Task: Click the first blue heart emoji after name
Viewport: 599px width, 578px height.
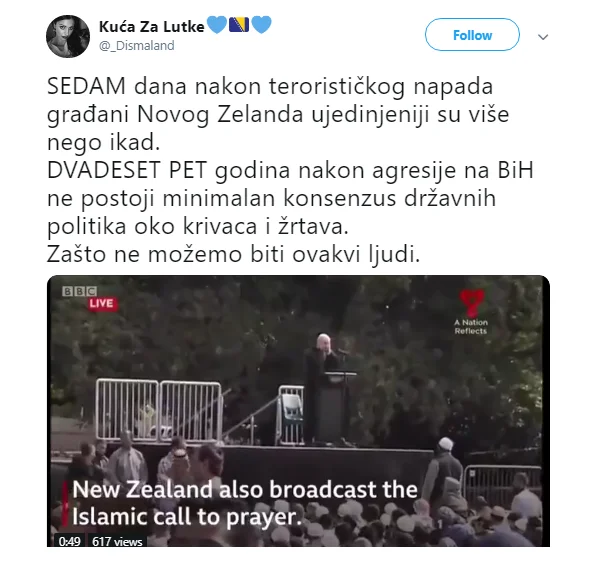Action: (217, 25)
